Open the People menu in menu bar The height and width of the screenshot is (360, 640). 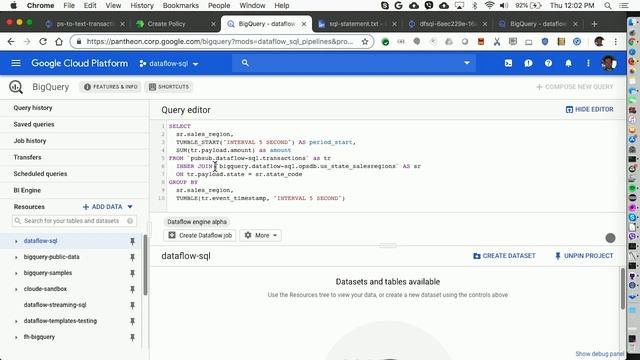(219, 6)
